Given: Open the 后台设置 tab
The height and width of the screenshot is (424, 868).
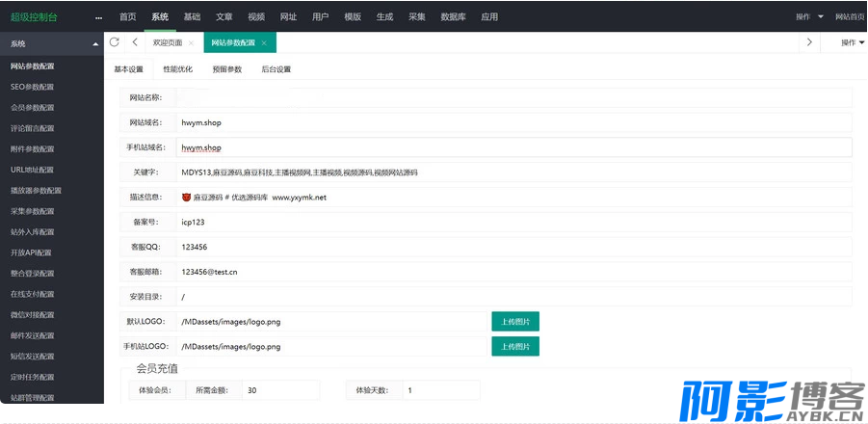Looking at the screenshot, I should [276, 69].
